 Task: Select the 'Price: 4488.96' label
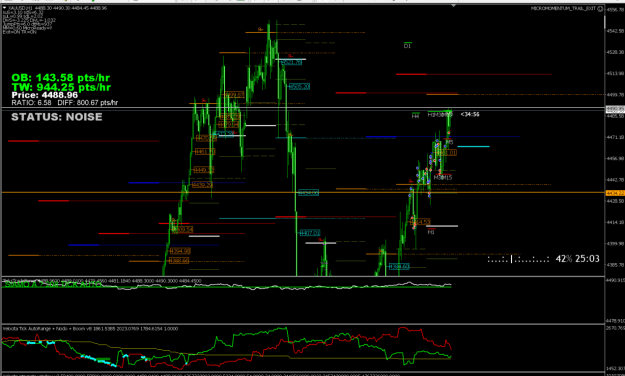[x=45, y=95]
